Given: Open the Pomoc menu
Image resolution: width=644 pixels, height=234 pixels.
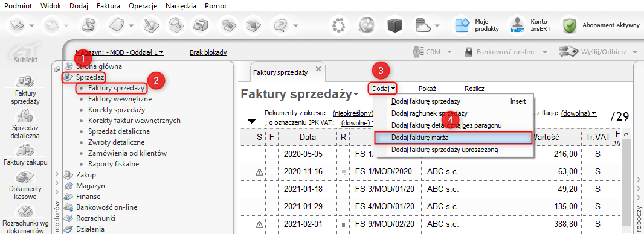Looking at the screenshot, I should 216,6.
